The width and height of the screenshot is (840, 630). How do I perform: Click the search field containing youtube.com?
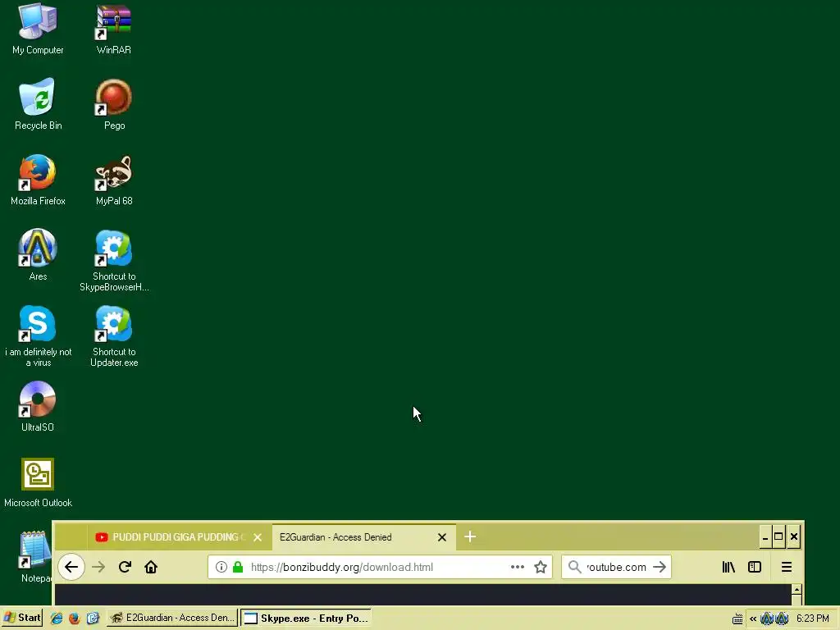pos(616,567)
